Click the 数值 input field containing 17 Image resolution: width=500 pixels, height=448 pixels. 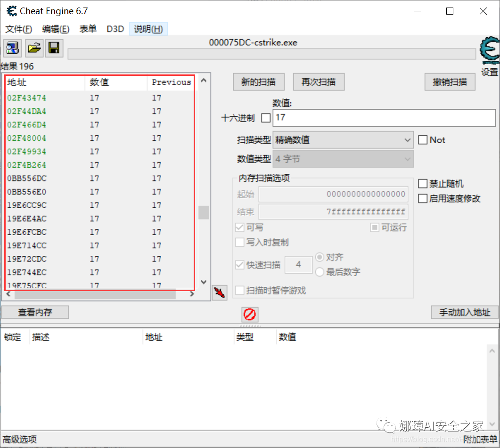coord(384,118)
